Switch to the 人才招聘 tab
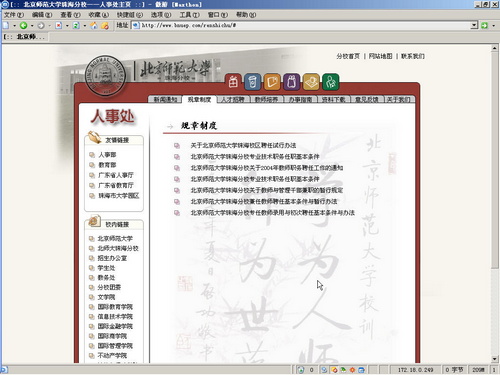 [x=233, y=99]
